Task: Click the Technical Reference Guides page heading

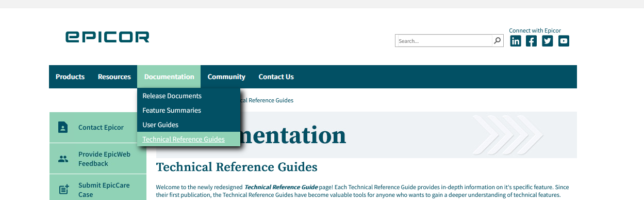Action: pos(237,167)
